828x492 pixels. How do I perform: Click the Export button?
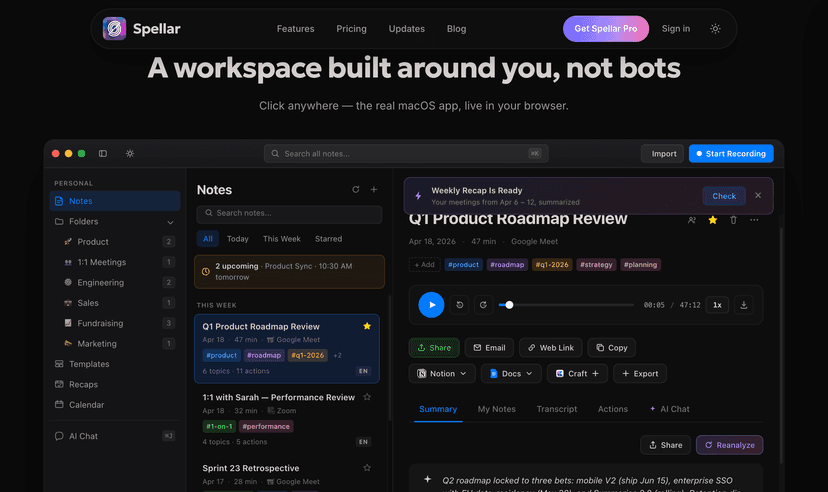(x=640, y=373)
